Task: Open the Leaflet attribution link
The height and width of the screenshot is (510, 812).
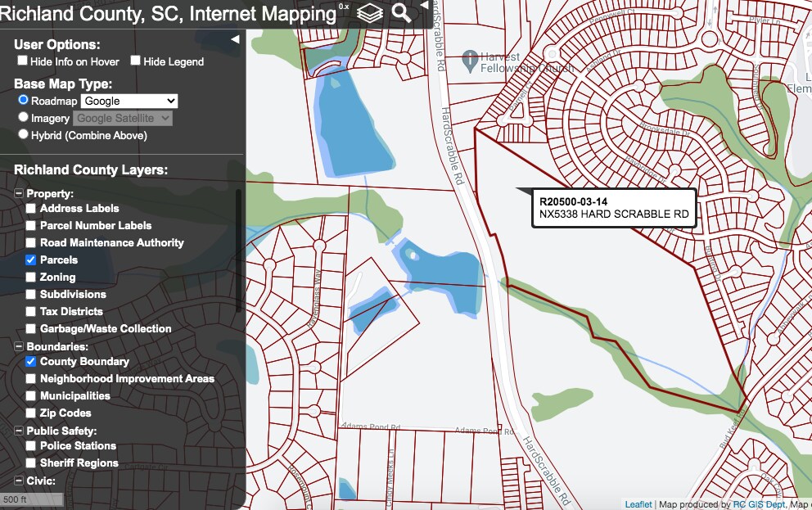Action: (x=638, y=504)
